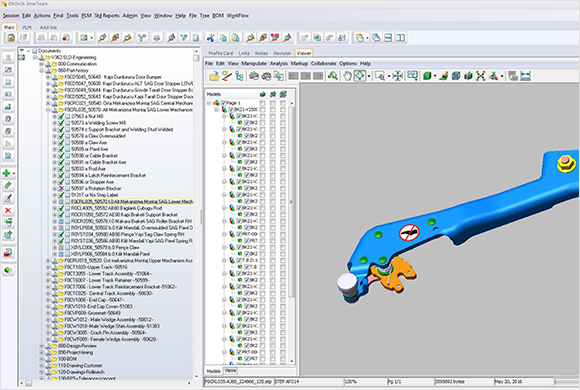Click the bar chart icon in left sidebar
The width and height of the screenshot is (580, 390).
[x=8, y=107]
